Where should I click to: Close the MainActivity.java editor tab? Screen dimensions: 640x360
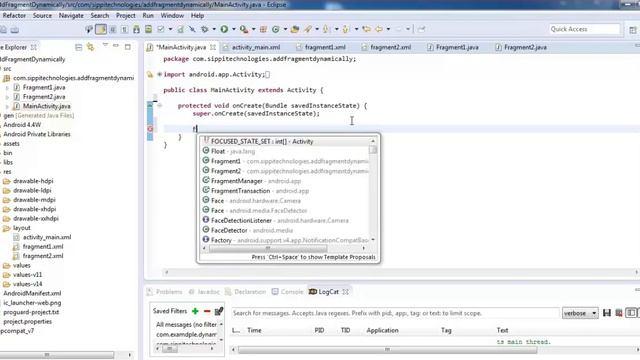213,47
